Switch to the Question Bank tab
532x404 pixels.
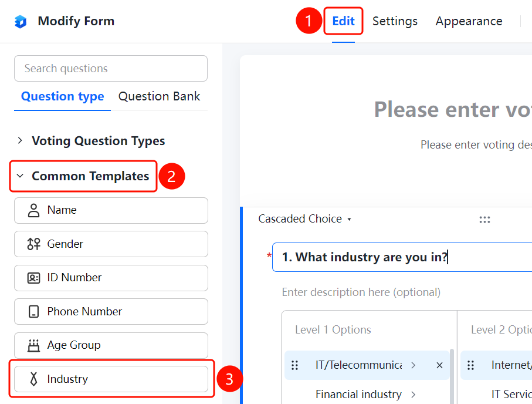coord(159,96)
